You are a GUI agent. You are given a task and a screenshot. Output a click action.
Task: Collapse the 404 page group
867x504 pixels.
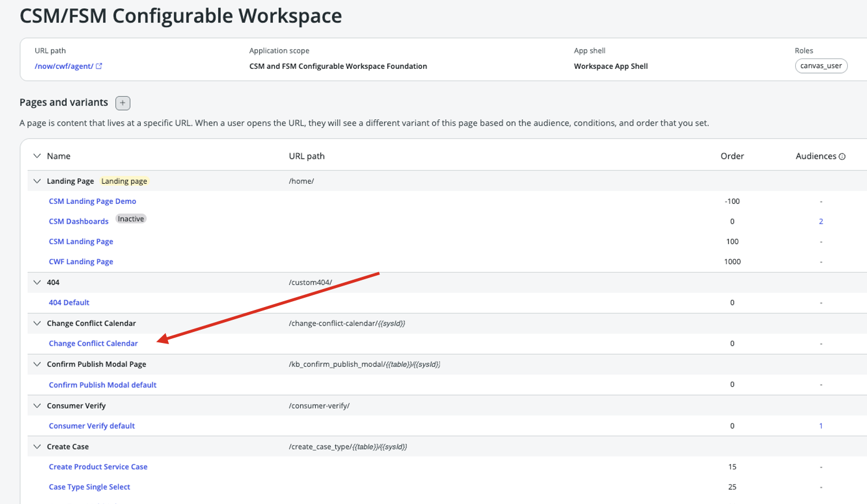tap(37, 283)
